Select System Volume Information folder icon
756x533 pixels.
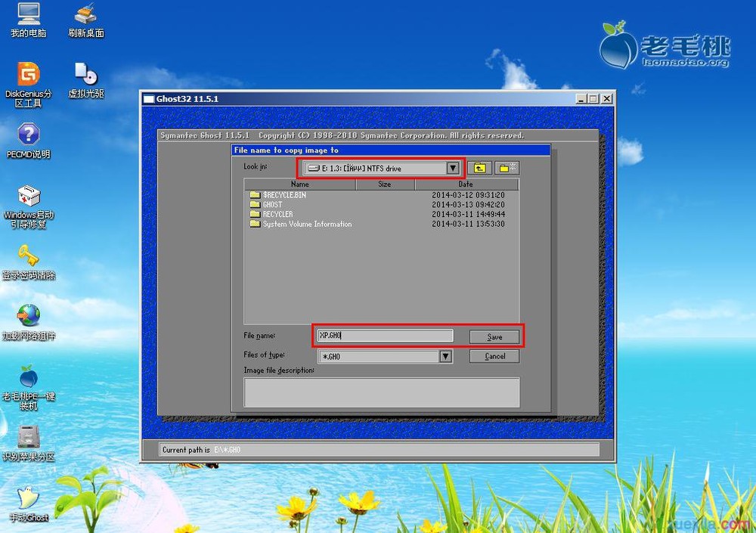point(255,224)
